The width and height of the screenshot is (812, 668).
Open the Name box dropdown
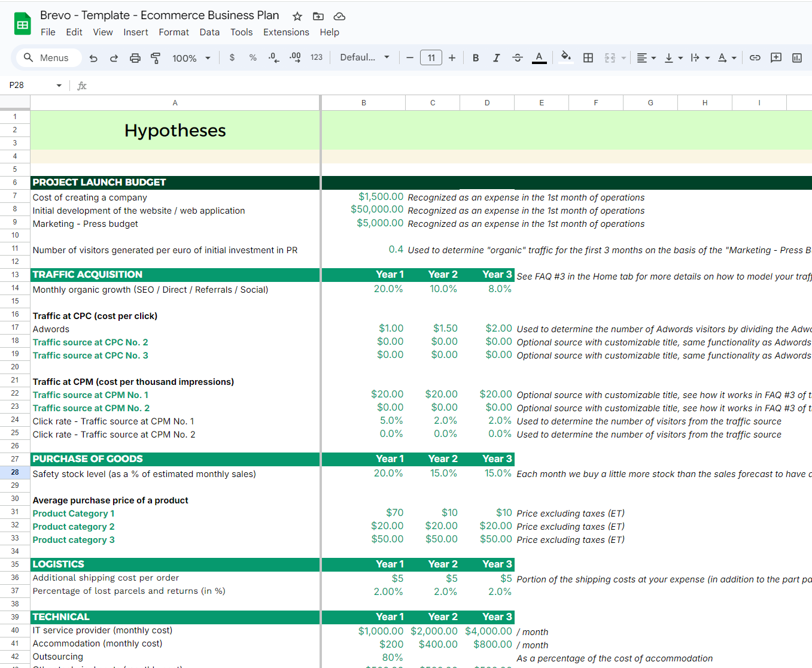point(59,86)
